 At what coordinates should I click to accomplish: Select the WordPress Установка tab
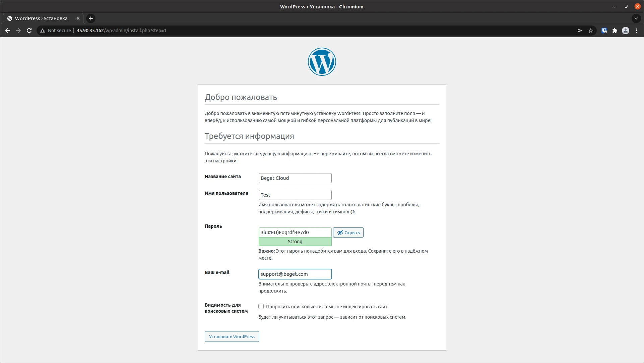(x=41, y=18)
